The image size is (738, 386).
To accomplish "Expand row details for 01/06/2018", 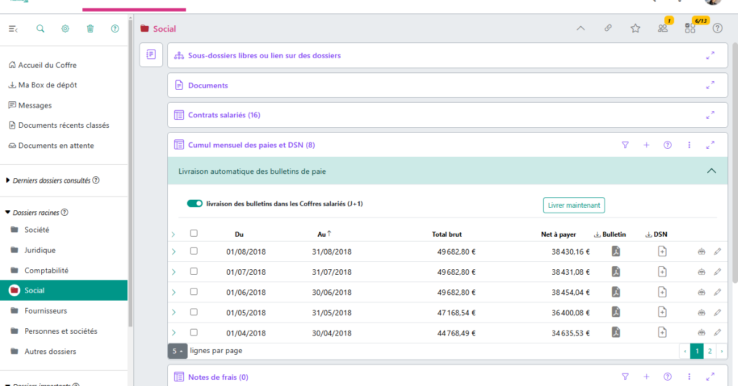I will click(174, 292).
